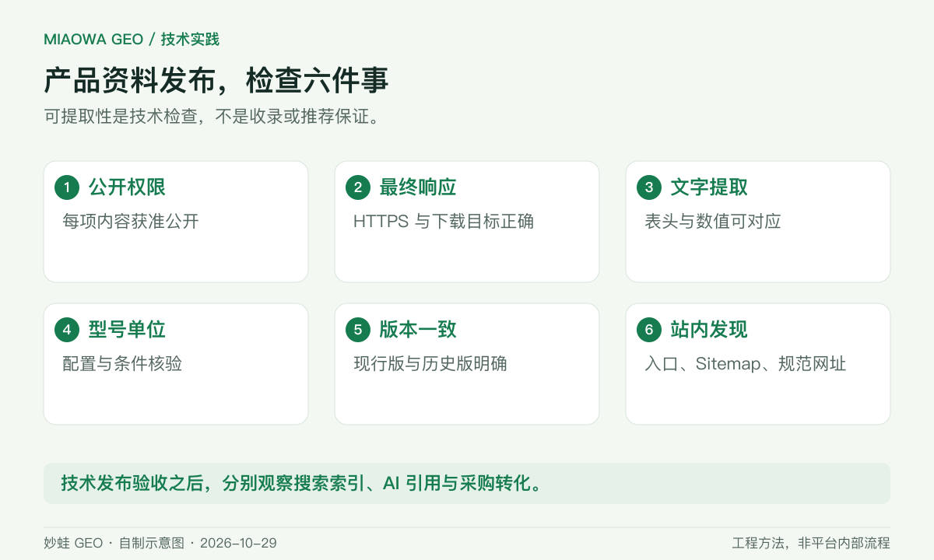Click the number 5 circle badge
Screen dimensions: 934x560
pos(358,330)
